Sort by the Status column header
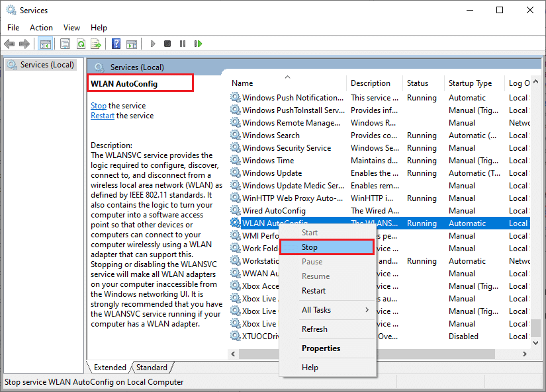Screen dimensions: 546x392 (x=424, y=83)
